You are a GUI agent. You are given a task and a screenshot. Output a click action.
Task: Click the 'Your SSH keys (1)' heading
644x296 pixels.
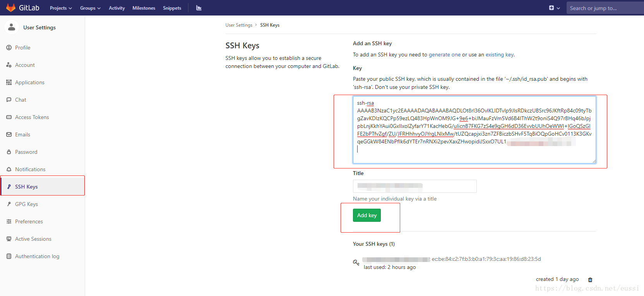point(374,244)
